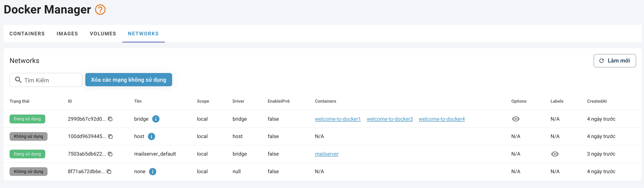This screenshot has width=644, height=188.
Task: Copy the mailserver_default network ID
Action: tap(110, 154)
